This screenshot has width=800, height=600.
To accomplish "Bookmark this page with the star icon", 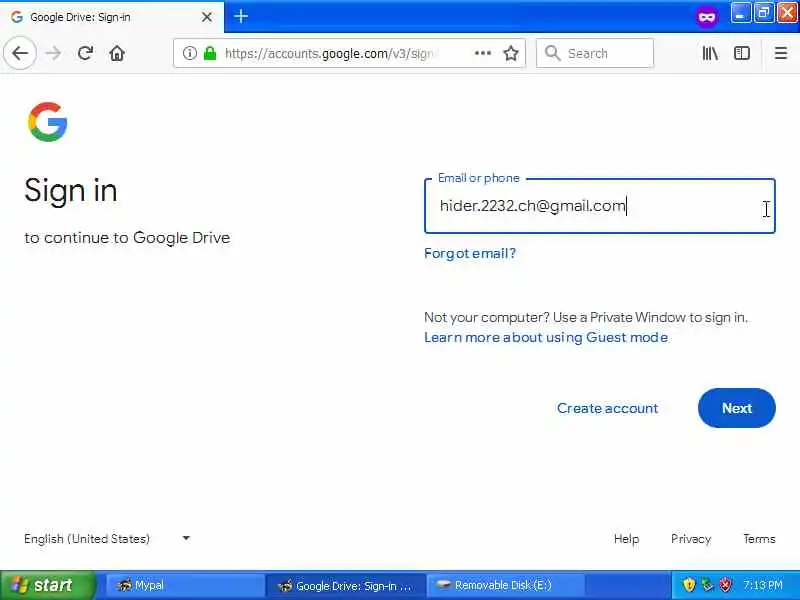I will [511, 53].
